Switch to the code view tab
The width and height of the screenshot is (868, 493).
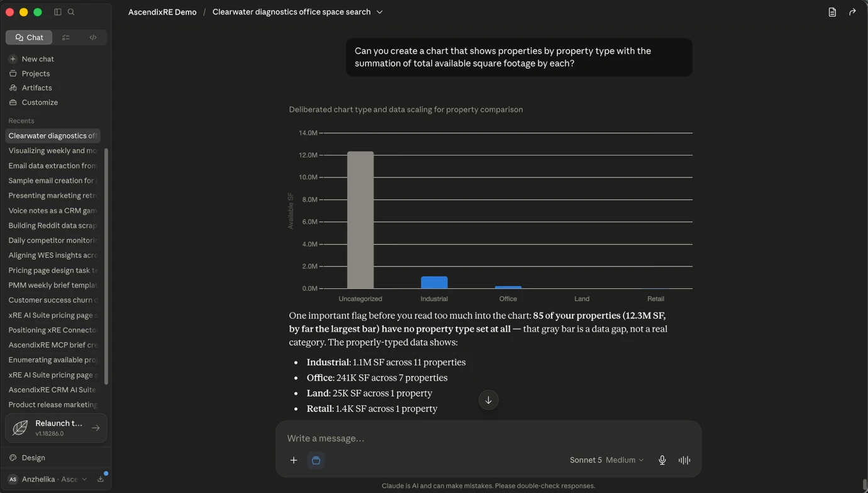93,38
